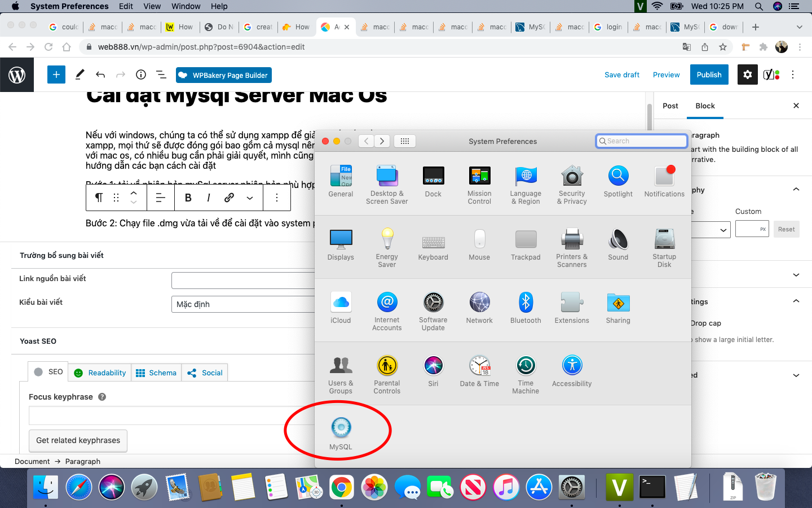This screenshot has height=508, width=812.
Task: Open Notifications preferences
Action: click(664, 182)
